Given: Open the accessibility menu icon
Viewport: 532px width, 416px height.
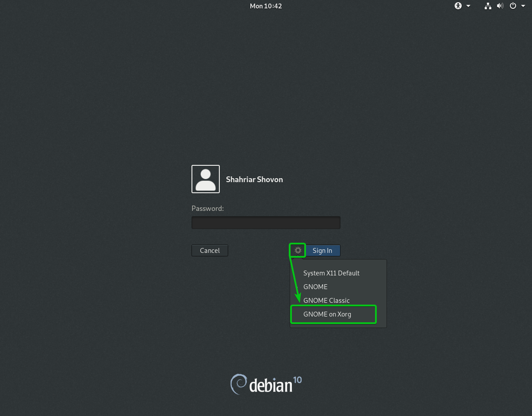Looking at the screenshot, I should coord(458,6).
